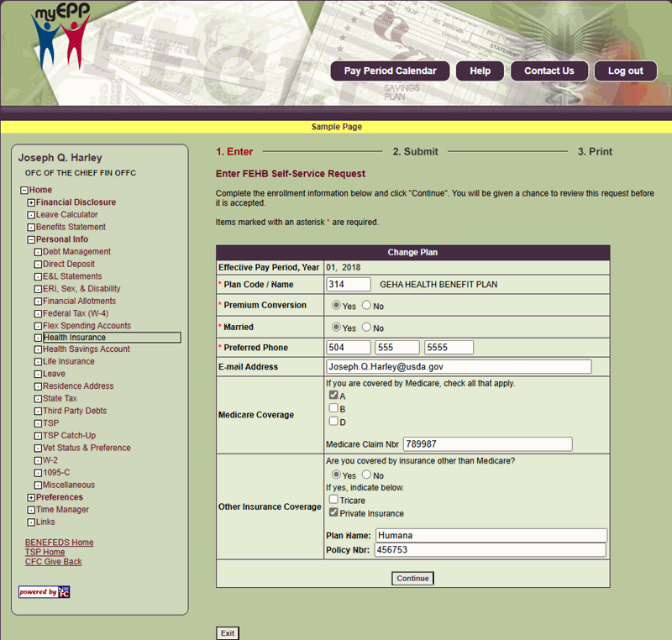Viewport: 672px width, 640px height.
Task: Open the BENEFEDS Home link
Action: click(59, 543)
